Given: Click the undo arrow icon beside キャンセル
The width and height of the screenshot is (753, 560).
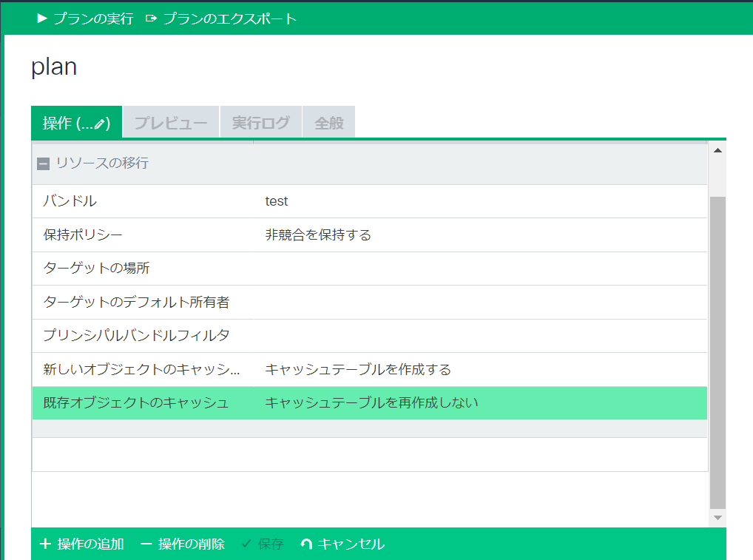Looking at the screenshot, I should coord(306,544).
